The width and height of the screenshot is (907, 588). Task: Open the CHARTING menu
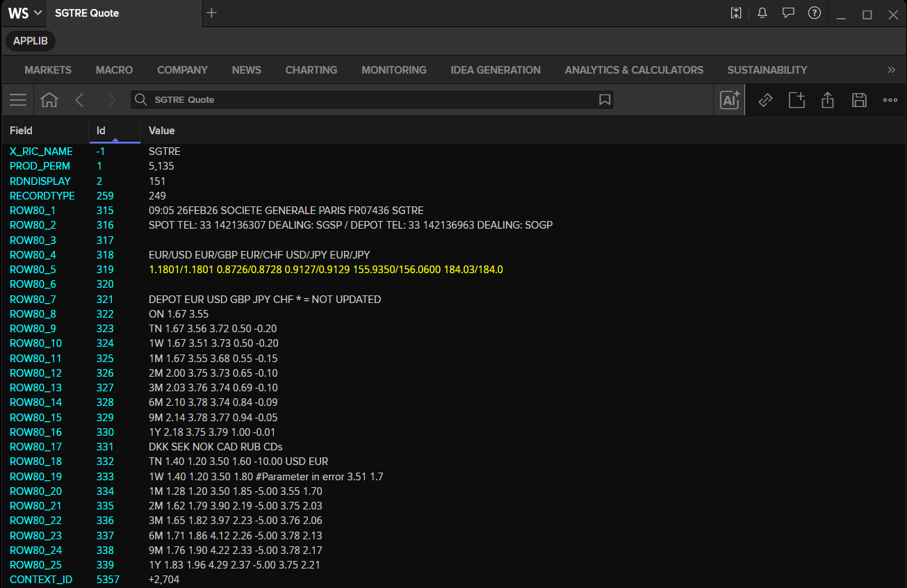point(311,70)
